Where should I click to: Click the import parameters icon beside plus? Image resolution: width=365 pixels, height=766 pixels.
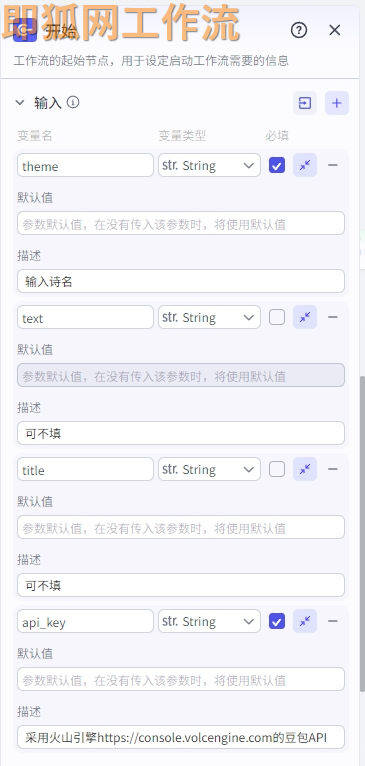(305, 103)
